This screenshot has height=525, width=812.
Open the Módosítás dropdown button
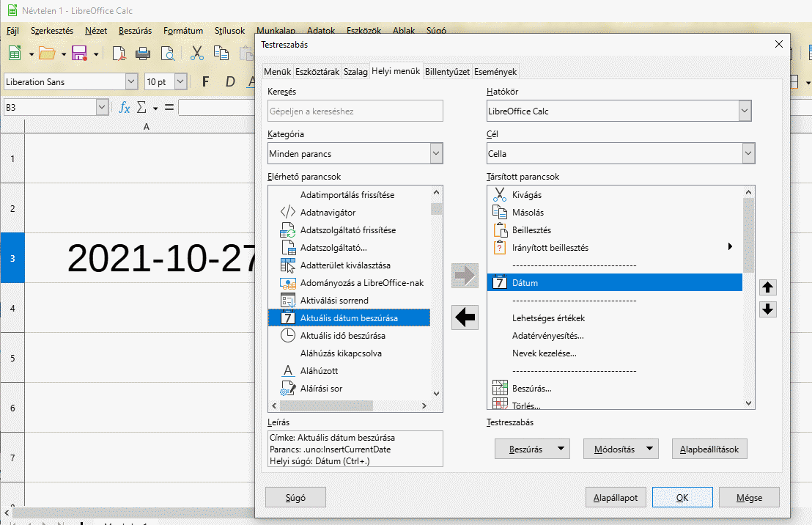tap(621, 449)
